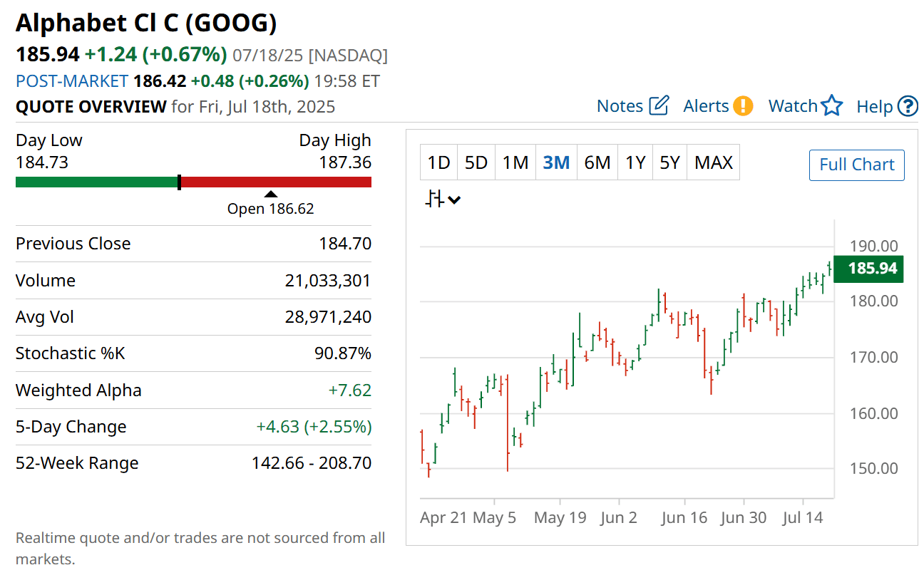Click the Watch link text
The image size is (924, 575).
(x=793, y=106)
